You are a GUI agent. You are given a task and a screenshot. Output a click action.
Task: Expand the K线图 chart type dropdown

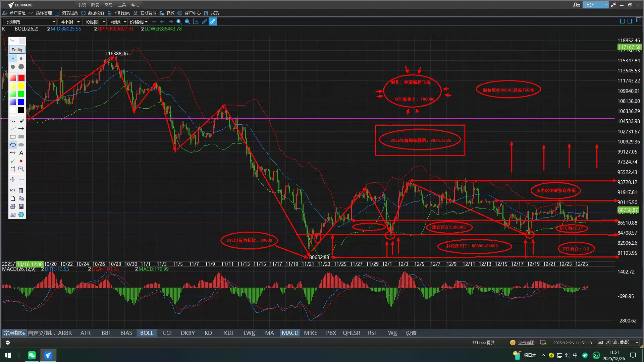pos(104,22)
